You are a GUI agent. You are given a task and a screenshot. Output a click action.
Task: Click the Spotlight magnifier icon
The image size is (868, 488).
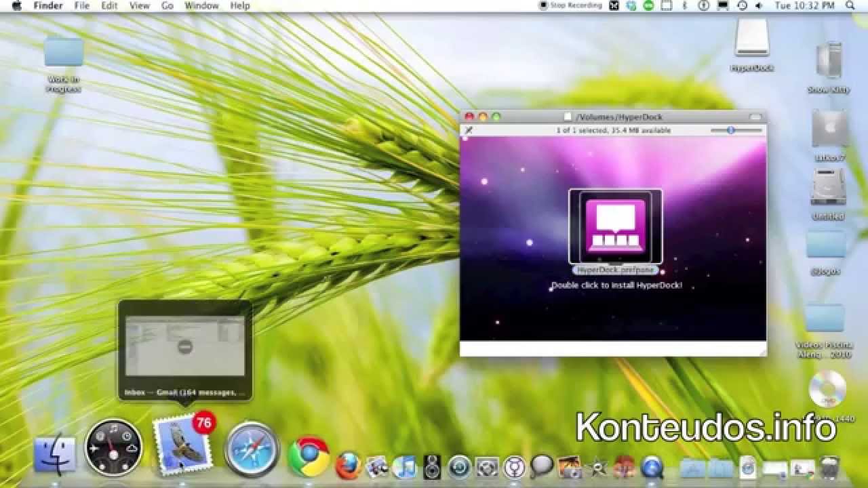(850, 5)
